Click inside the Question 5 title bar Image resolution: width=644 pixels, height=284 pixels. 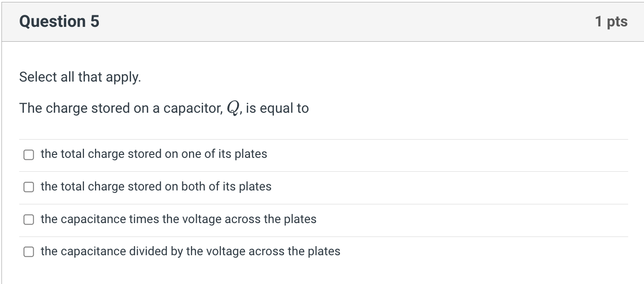[x=288, y=21]
